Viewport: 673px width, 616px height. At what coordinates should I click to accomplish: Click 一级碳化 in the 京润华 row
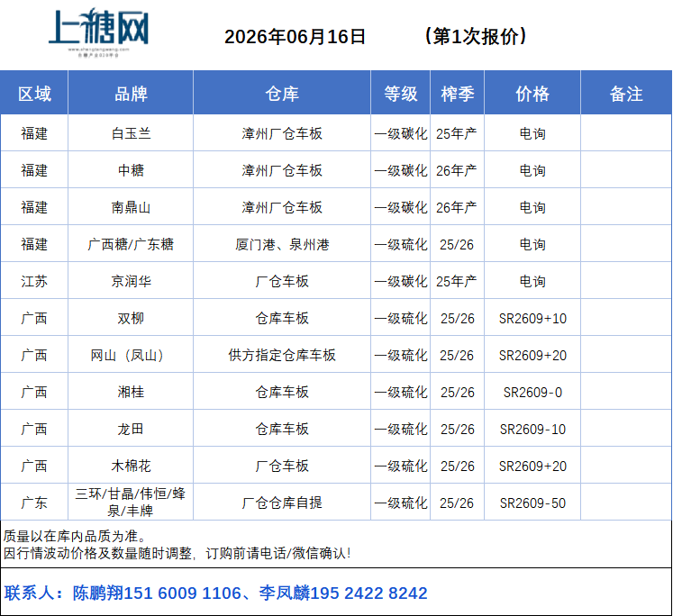[x=400, y=281]
